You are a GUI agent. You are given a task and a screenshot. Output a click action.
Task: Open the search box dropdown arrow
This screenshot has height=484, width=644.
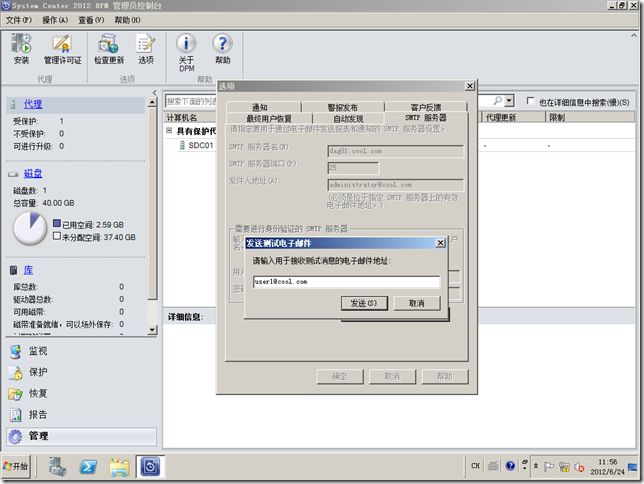[x=509, y=101]
